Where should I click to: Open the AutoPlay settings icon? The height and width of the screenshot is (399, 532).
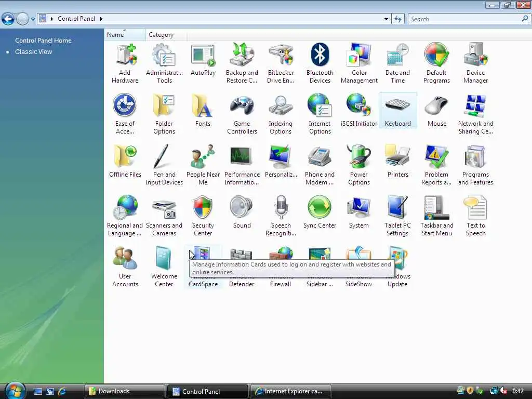[x=203, y=60]
